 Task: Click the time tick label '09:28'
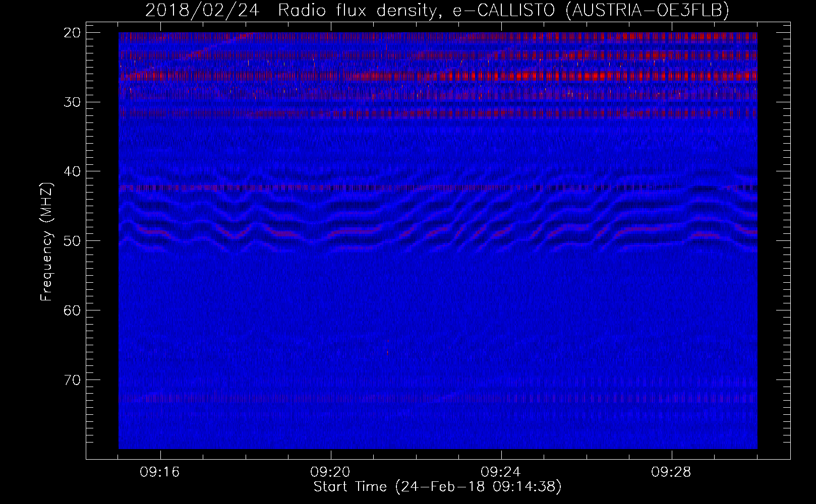point(672,472)
